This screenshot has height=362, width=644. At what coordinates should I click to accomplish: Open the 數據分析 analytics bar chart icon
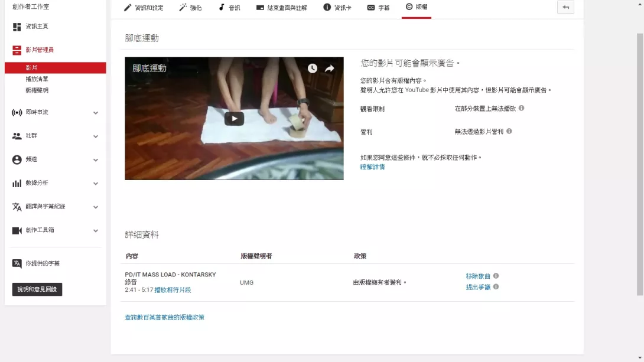(x=17, y=183)
